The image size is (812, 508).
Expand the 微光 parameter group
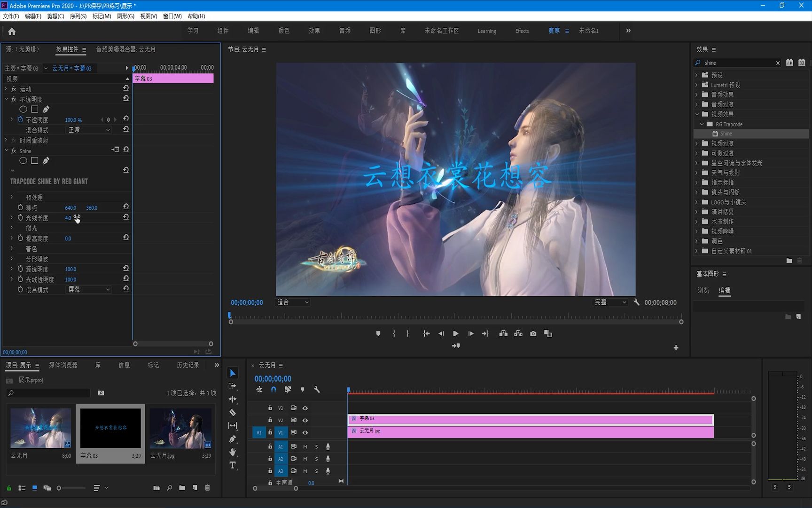[12, 228]
